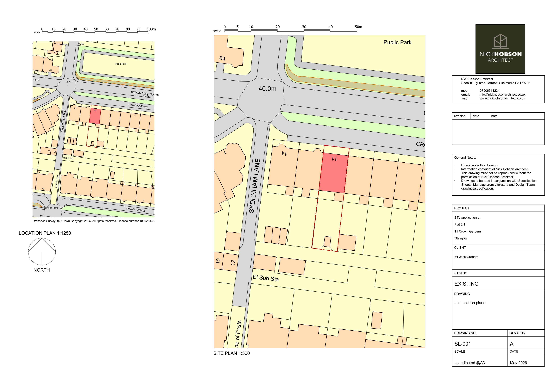Click the client name 'Mr Jack Graham'
Screen dimensions: 555x392
[x=466, y=257]
